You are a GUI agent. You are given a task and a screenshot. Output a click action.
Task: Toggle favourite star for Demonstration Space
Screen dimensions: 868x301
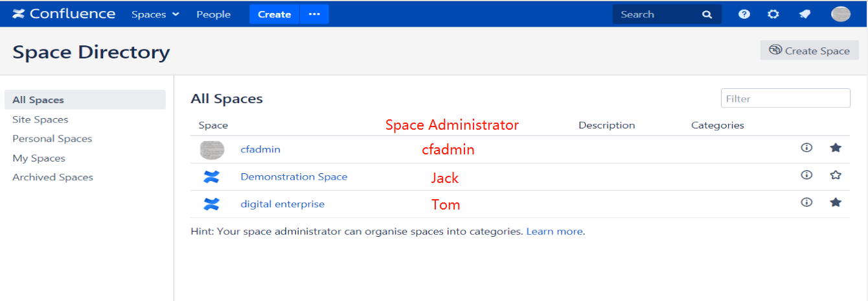[836, 175]
